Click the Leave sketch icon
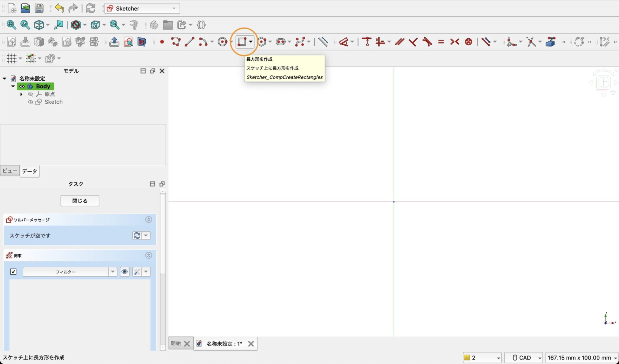Viewport: 619px width, 364px height. [x=114, y=42]
